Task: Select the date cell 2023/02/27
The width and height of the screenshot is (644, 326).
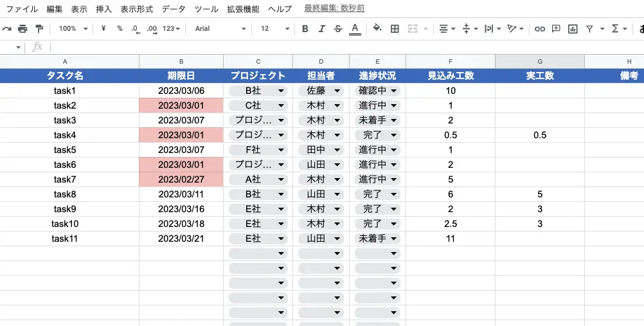Action: click(x=181, y=179)
